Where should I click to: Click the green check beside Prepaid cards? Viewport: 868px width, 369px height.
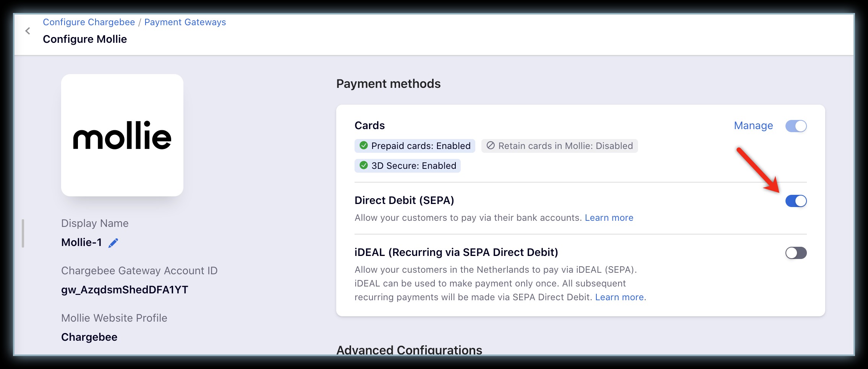pyautogui.click(x=364, y=146)
